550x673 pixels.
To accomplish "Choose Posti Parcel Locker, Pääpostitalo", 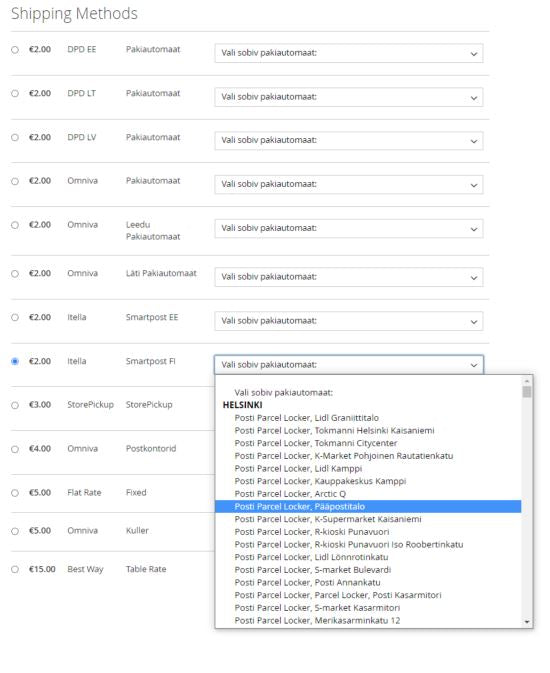I will click(368, 506).
